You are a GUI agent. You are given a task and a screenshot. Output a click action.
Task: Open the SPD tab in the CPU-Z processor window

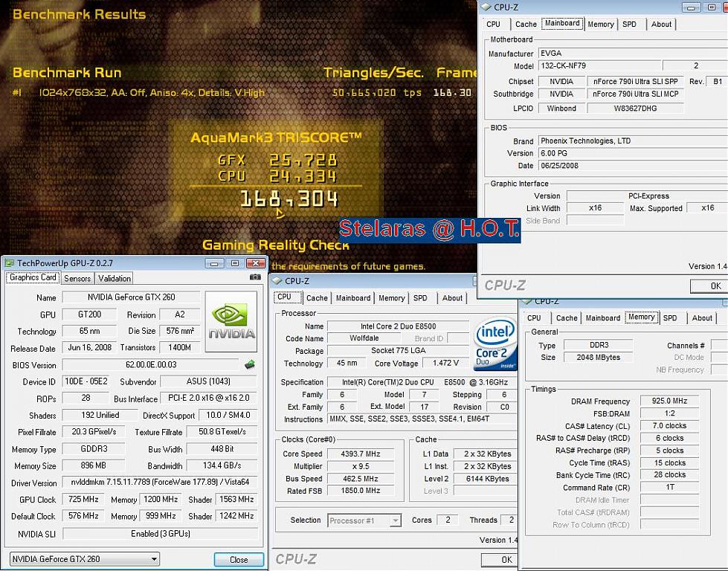coord(420,298)
